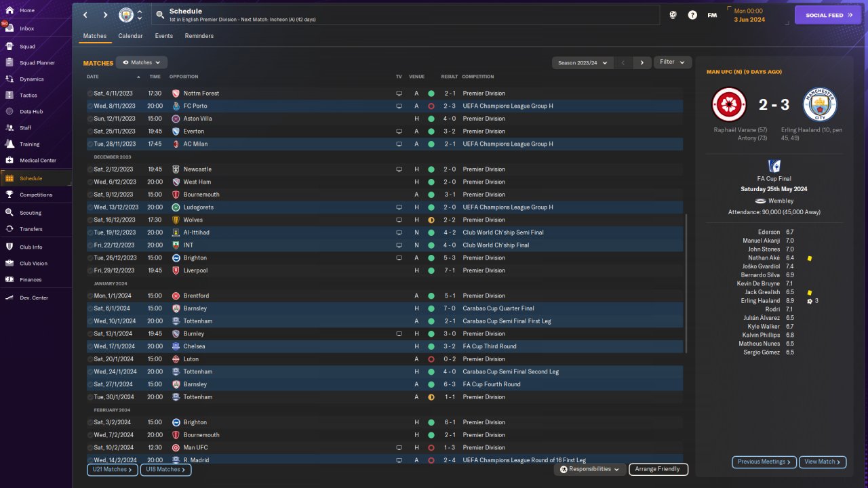Expand the Responsibilities dropdown
868x488 pixels.
[x=589, y=469]
